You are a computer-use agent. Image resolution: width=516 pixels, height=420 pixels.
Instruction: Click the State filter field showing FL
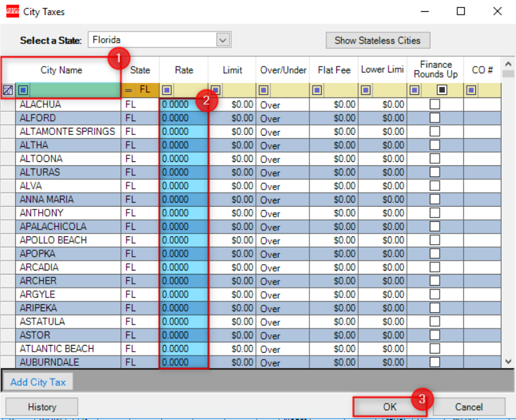(x=146, y=90)
